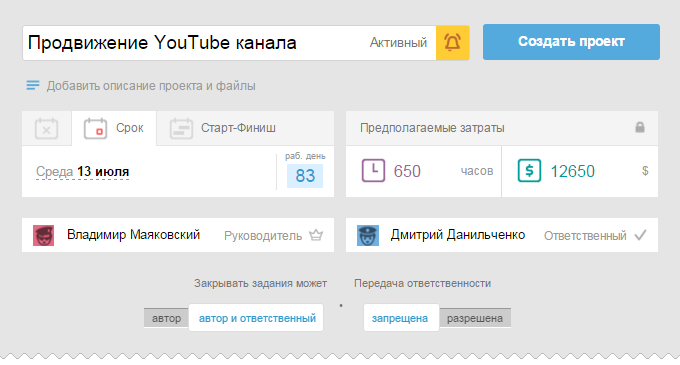The image size is (680, 365).
Task: Open the Активный status dropdown
Action: [398, 42]
